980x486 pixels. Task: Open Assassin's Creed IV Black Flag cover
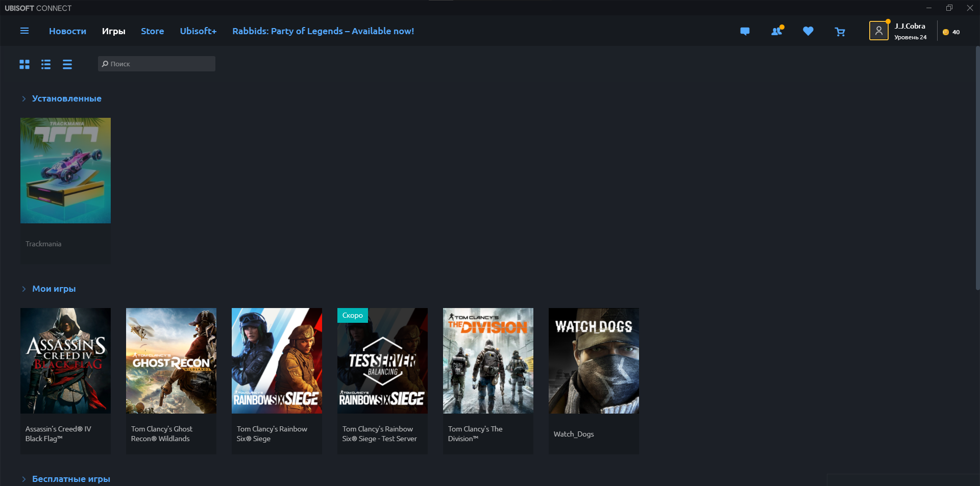pyautogui.click(x=65, y=361)
